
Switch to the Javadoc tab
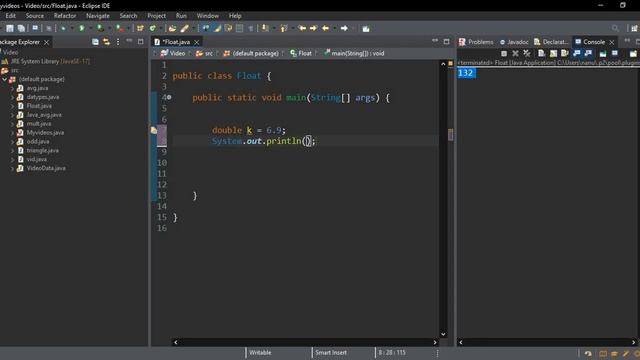pyautogui.click(x=514, y=42)
